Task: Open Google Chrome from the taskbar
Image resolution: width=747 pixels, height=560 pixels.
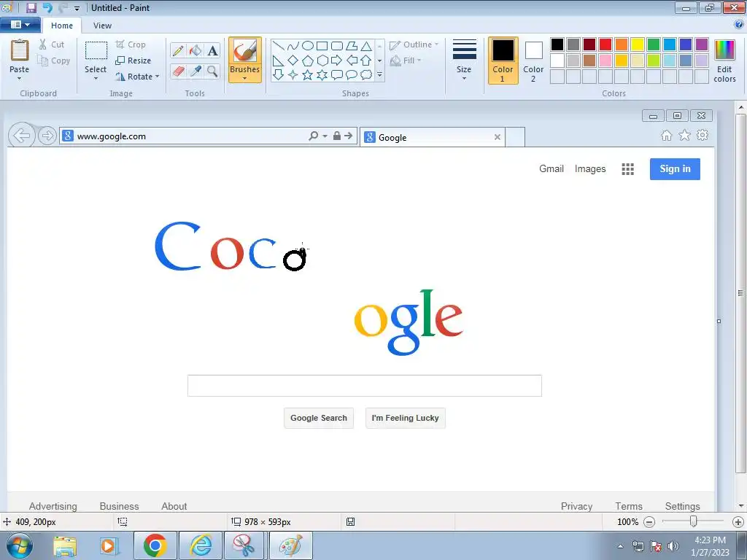Action: (x=155, y=545)
